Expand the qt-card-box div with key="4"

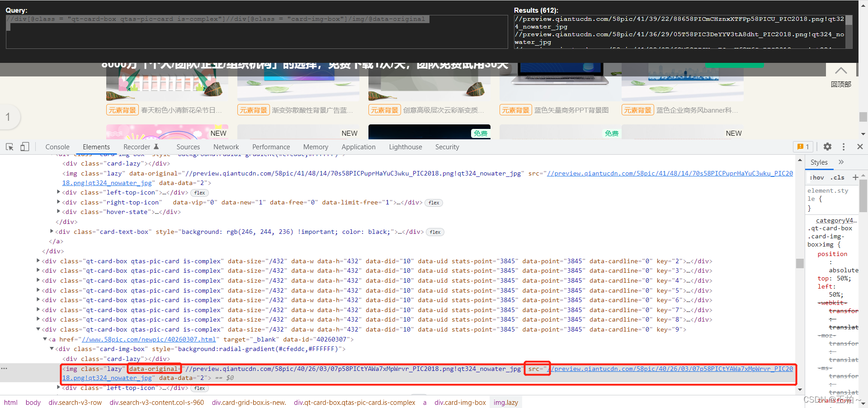38,280
